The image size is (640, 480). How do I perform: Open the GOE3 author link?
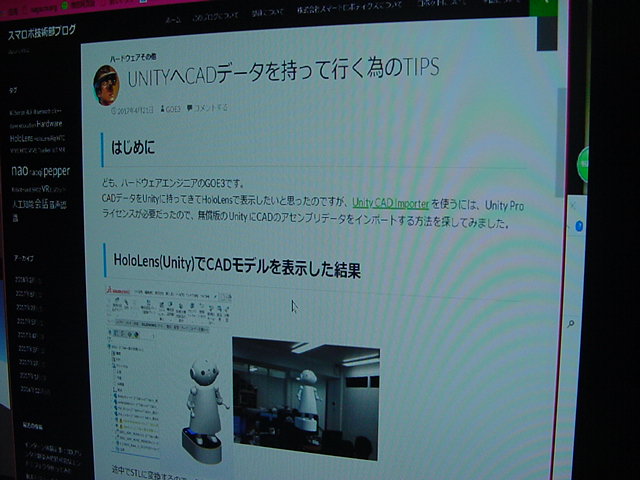click(171, 109)
